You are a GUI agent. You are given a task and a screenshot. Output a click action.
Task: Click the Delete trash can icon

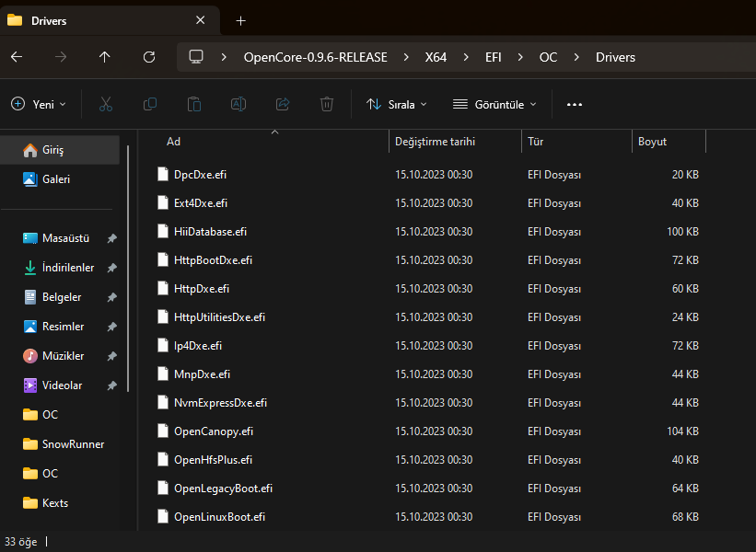click(x=327, y=104)
